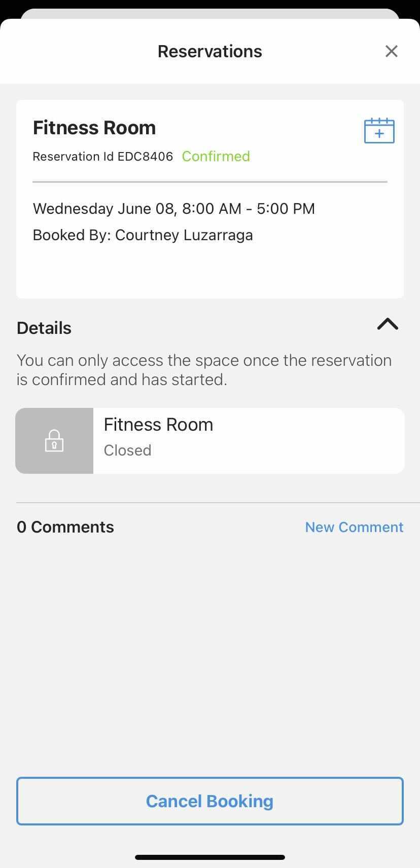420x868 pixels.
Task: Tap the Fitness Room reservation title
Action: tap(94, 128)
